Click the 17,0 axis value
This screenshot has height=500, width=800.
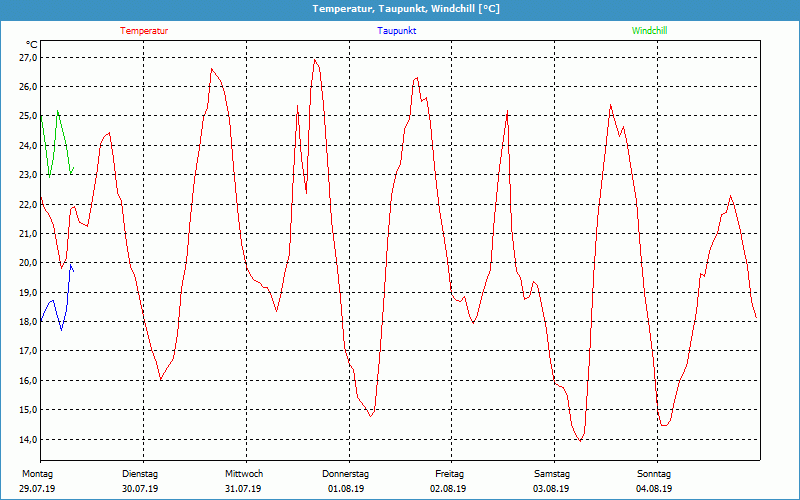pos(29,351)
